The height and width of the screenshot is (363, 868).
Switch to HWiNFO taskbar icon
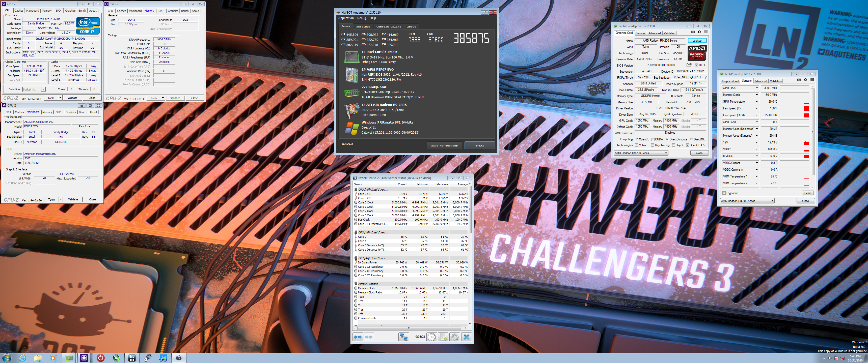pos(132,358)
